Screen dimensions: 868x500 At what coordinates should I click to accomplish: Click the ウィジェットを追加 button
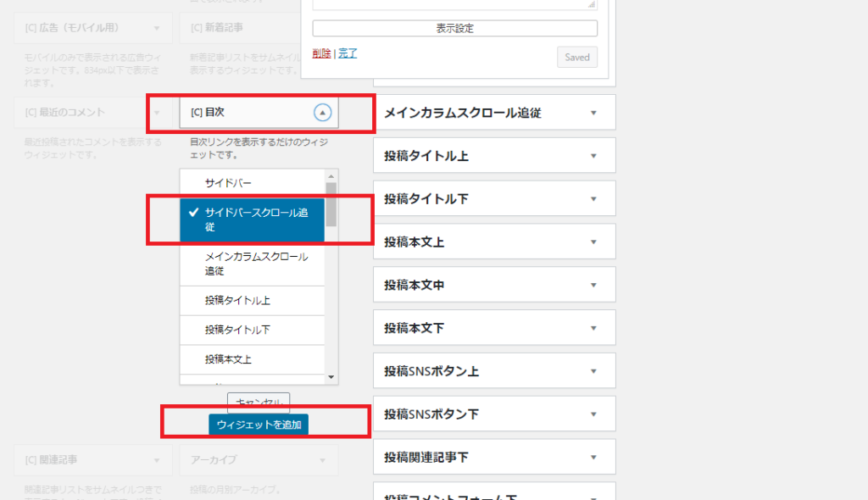[259, 425]
